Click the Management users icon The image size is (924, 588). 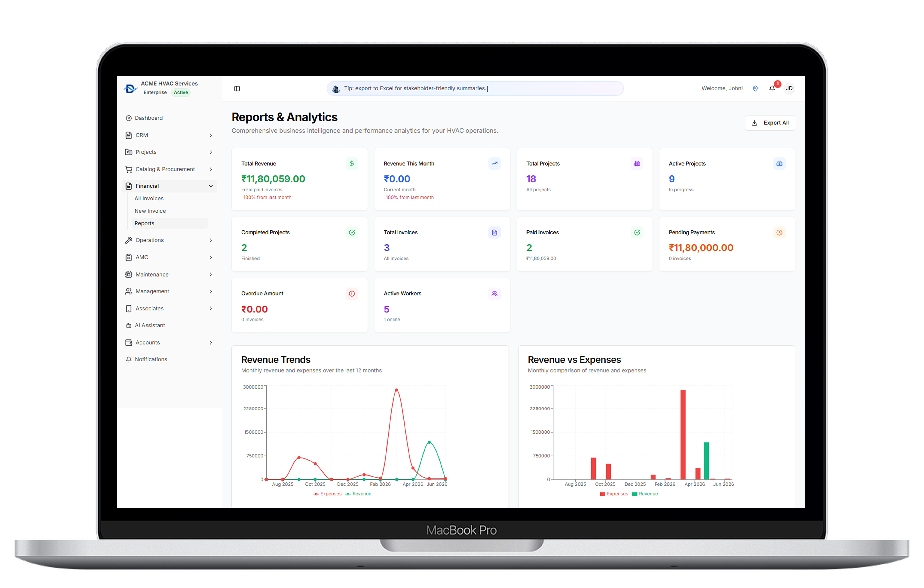[129, 291]
